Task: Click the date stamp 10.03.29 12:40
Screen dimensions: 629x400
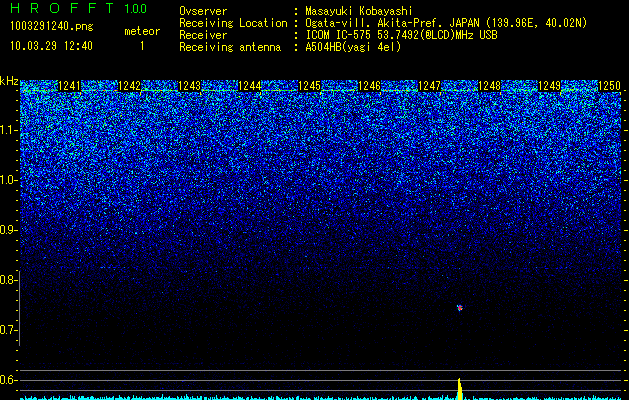Action: 51,46
